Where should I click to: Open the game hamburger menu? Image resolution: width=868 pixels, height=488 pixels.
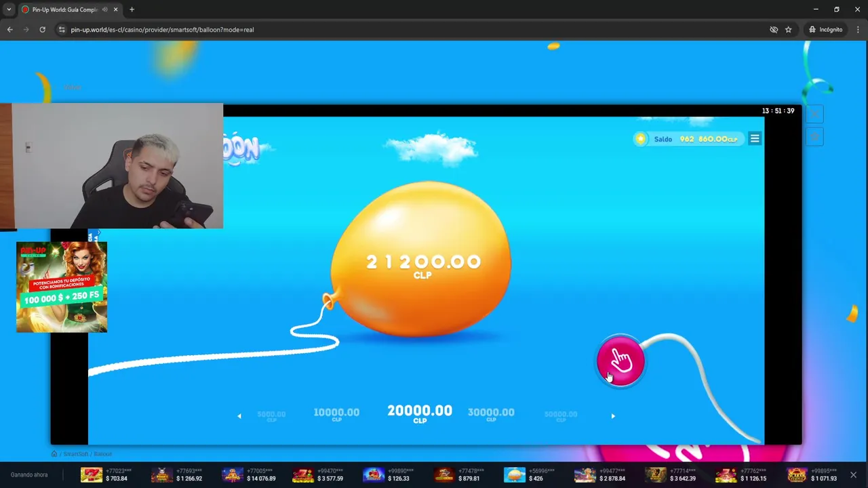coord(755,139)
